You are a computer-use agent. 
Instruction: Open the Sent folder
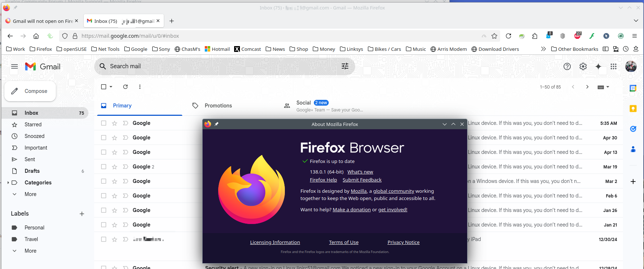click(30, 159)
